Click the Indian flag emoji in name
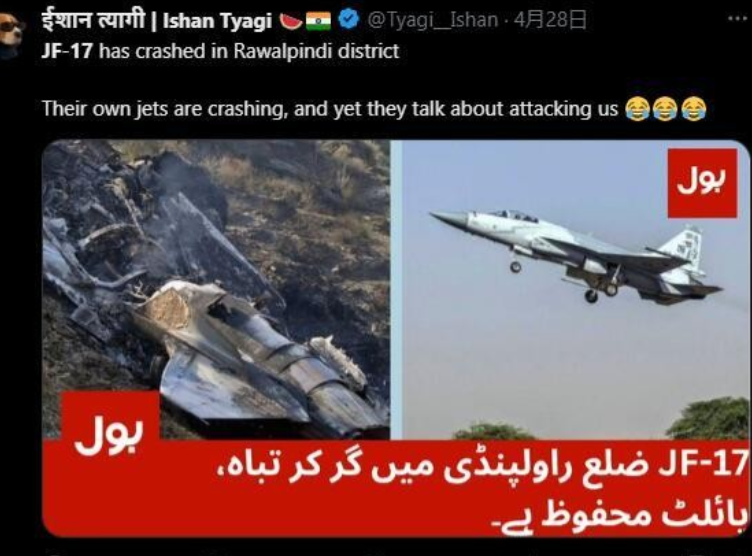The image size is (752, 556). click(x=319, y=21)
